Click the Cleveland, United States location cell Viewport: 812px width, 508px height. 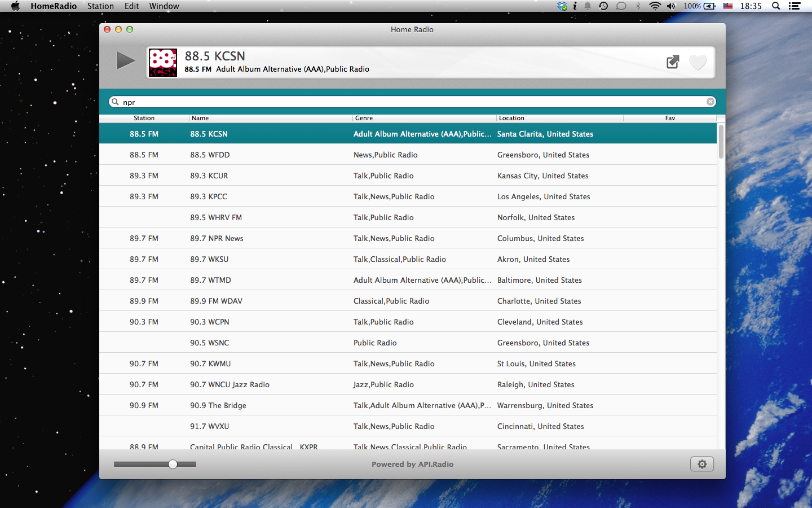point(540,322)
